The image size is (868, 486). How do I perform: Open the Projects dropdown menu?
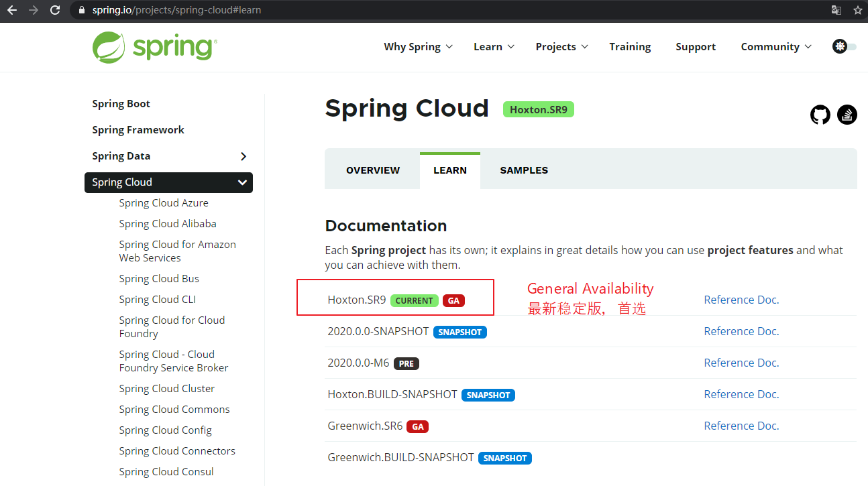[561, 46]
